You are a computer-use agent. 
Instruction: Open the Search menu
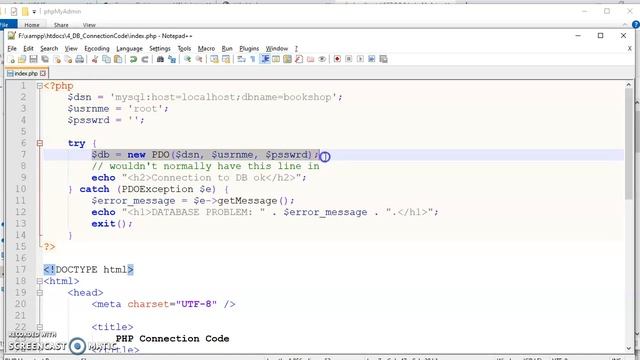49,49
